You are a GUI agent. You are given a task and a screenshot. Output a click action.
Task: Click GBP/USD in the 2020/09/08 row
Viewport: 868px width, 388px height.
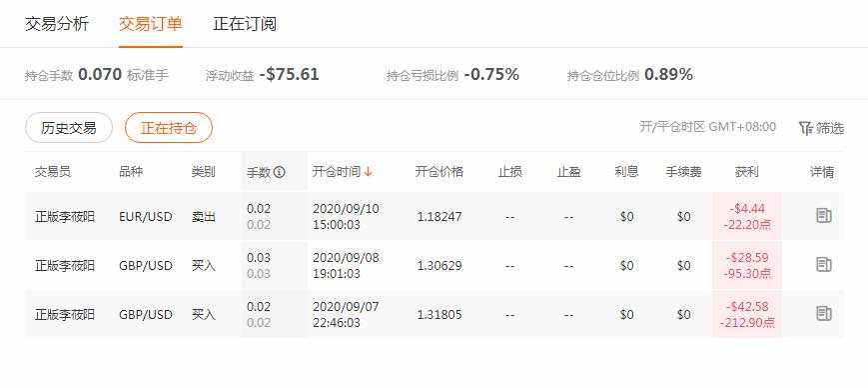click(x=146, y=266)
